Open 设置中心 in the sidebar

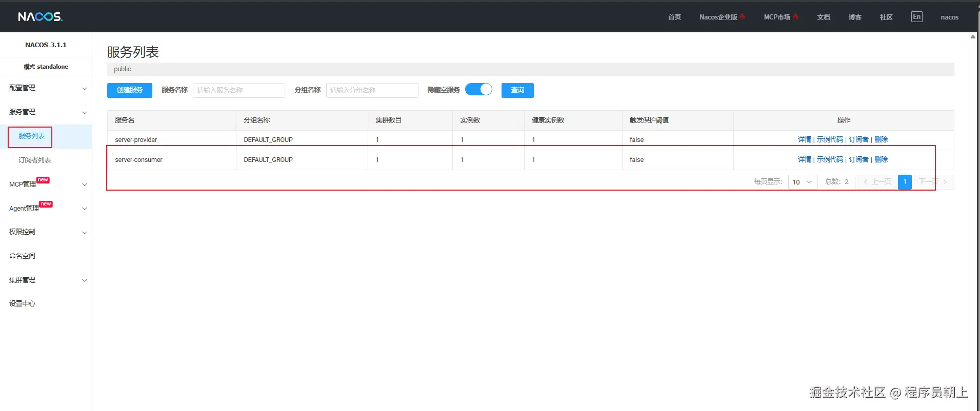[22, 303]
